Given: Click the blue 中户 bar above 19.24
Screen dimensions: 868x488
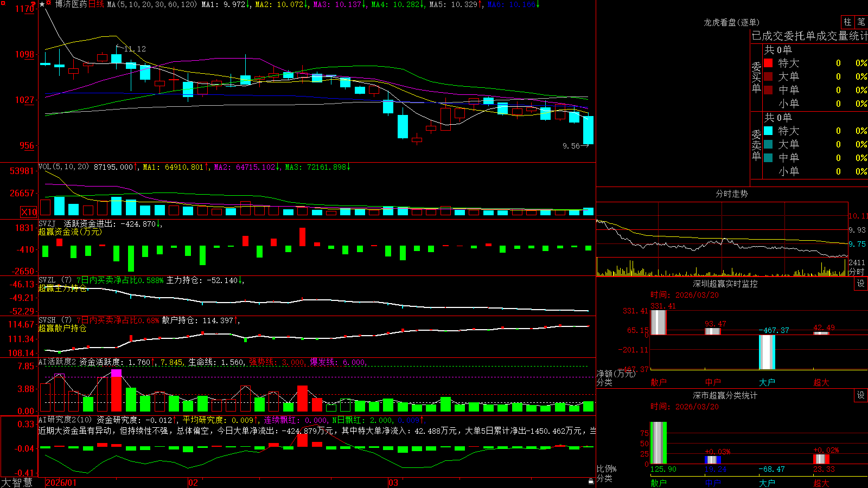Looking at the screenshot, I should (x=713, y=460).
